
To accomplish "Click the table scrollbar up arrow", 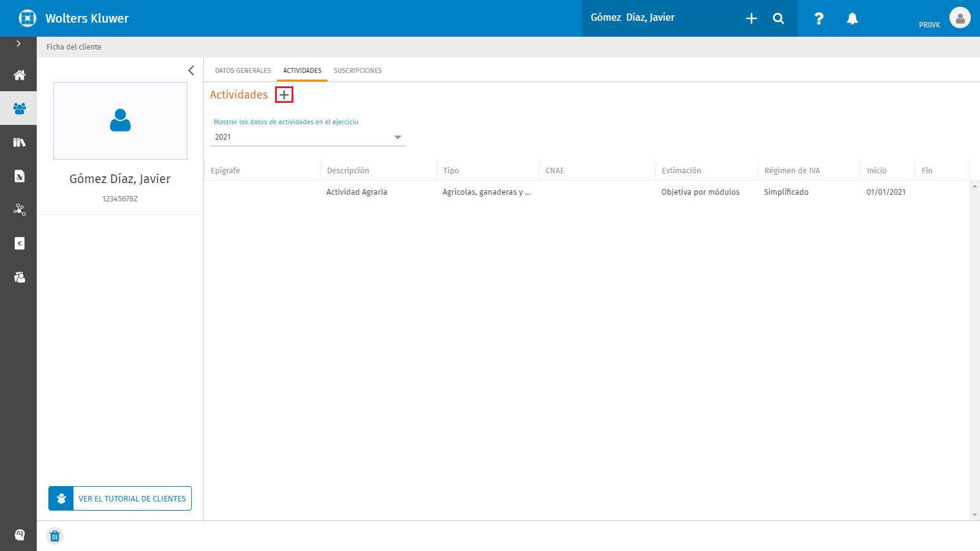I will (975, 186).
